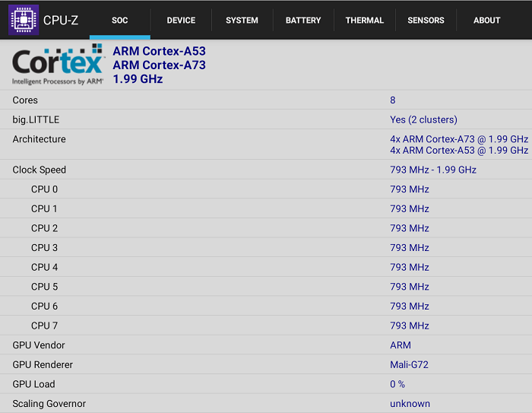Screen dimensions: 532x413
Task: Click the Mali-G72 renderer value
Action: pos(409,365)
